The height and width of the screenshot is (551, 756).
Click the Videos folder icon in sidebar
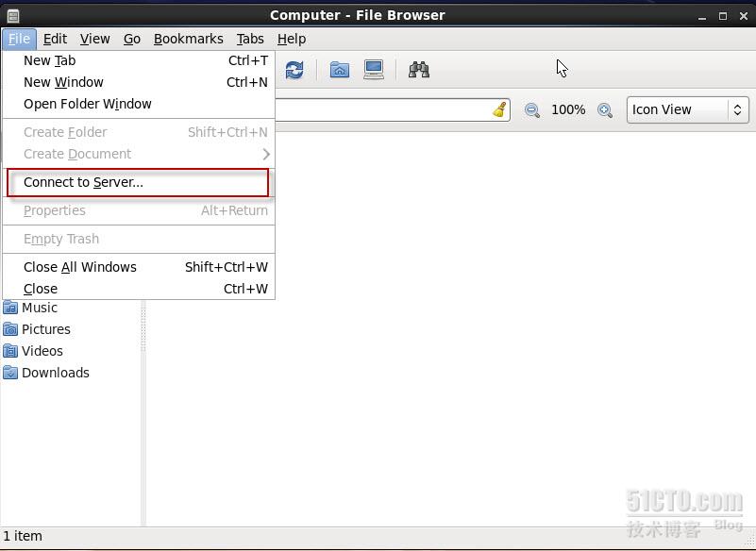click(10, 351)
